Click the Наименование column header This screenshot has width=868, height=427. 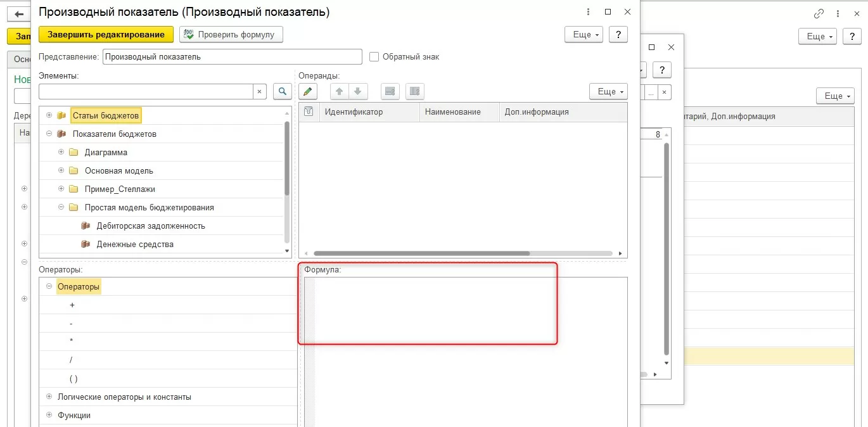[x=459, y=112]
